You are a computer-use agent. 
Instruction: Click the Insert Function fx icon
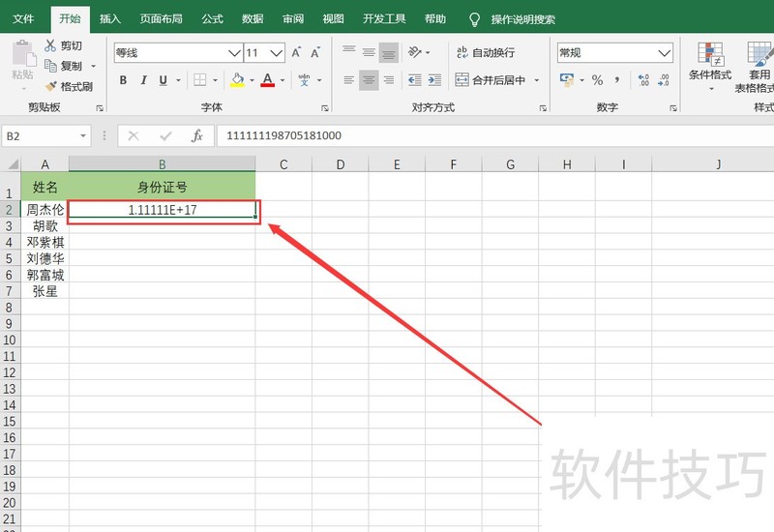[x=197, y=136]
